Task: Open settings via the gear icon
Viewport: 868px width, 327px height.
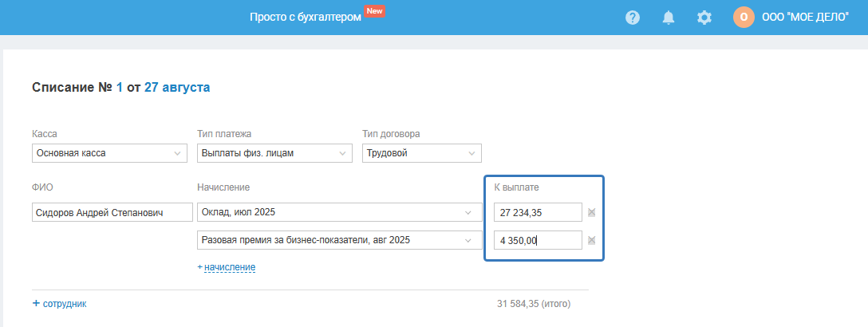Action: point(704,18)
